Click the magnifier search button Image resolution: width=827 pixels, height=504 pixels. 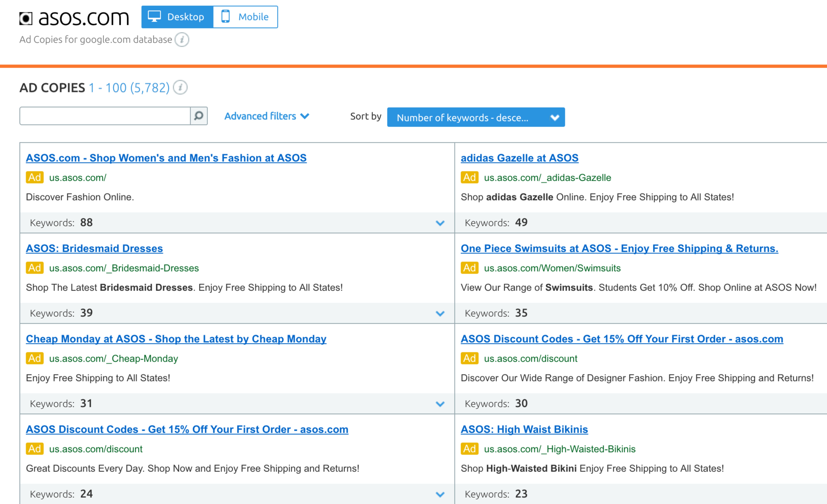(199, 116)
